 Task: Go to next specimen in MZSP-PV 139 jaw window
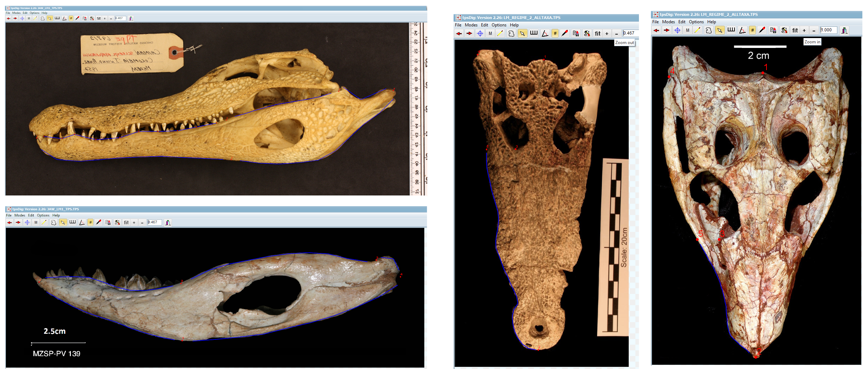18,222
